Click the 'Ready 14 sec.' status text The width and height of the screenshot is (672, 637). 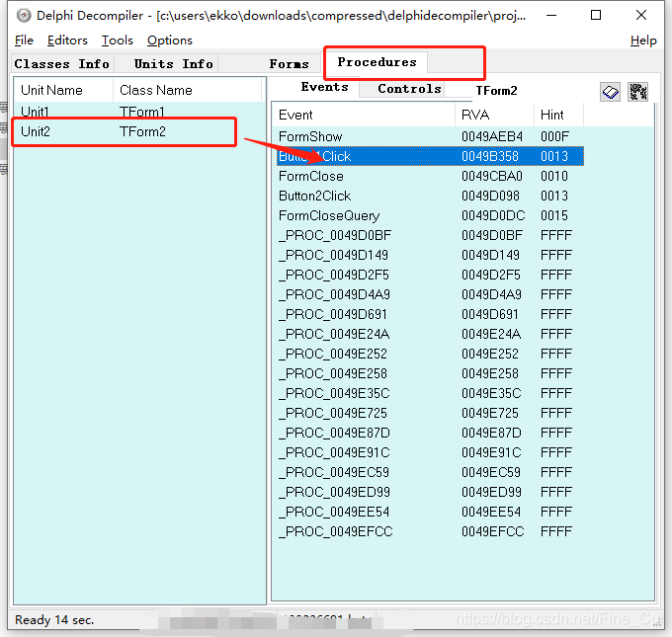pyautogui.click(x=54, y=620)
